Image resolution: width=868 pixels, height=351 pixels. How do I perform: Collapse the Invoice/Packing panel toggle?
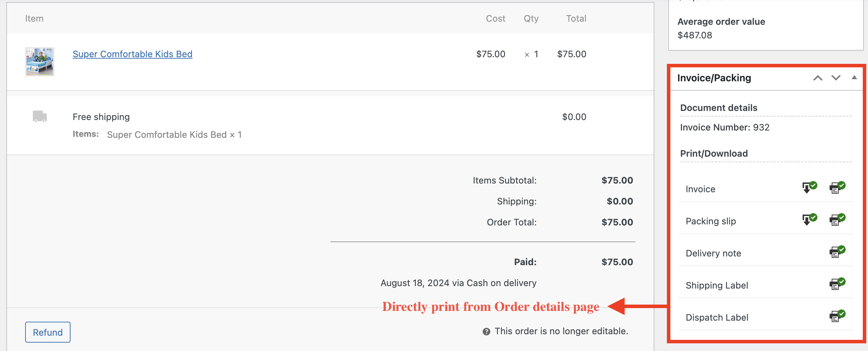(854, 77)
